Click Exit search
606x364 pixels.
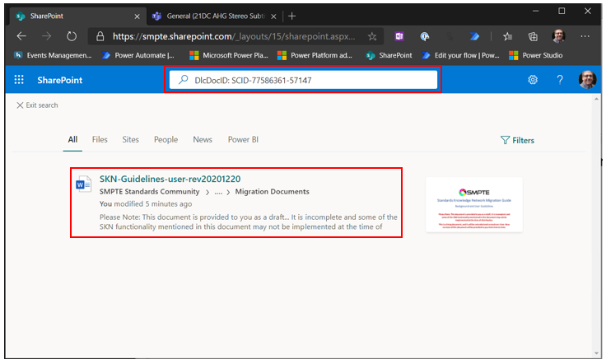(37, 105)
